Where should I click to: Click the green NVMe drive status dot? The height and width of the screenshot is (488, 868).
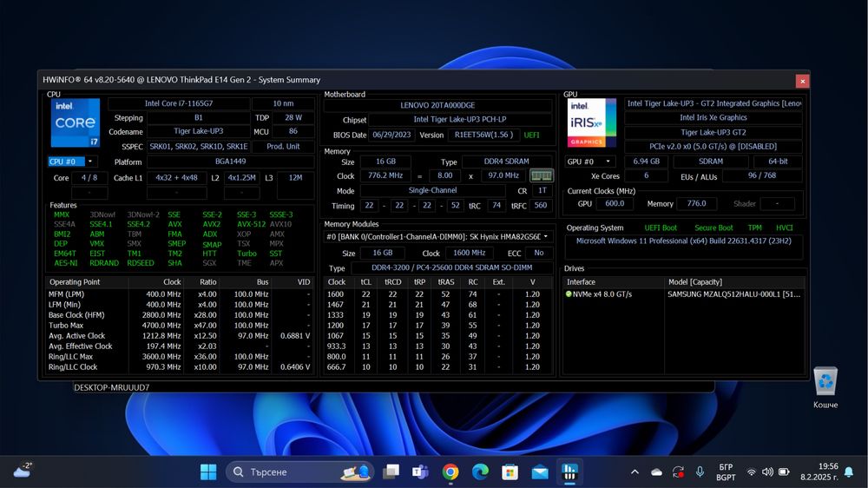[569, 294]
